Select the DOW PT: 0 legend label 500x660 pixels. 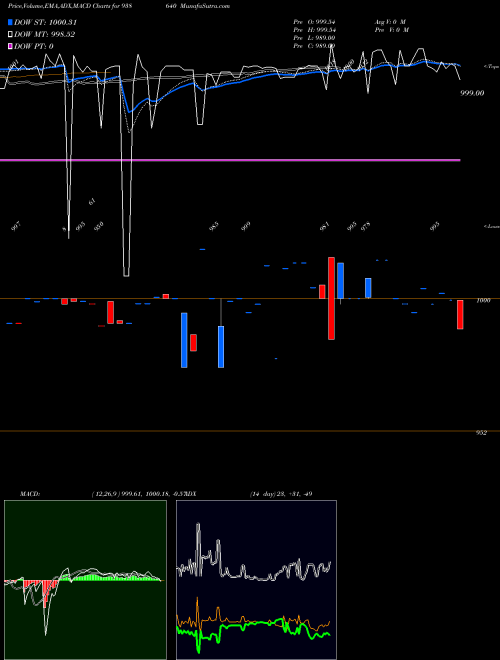pyautogui.click(x=34, y=46)
